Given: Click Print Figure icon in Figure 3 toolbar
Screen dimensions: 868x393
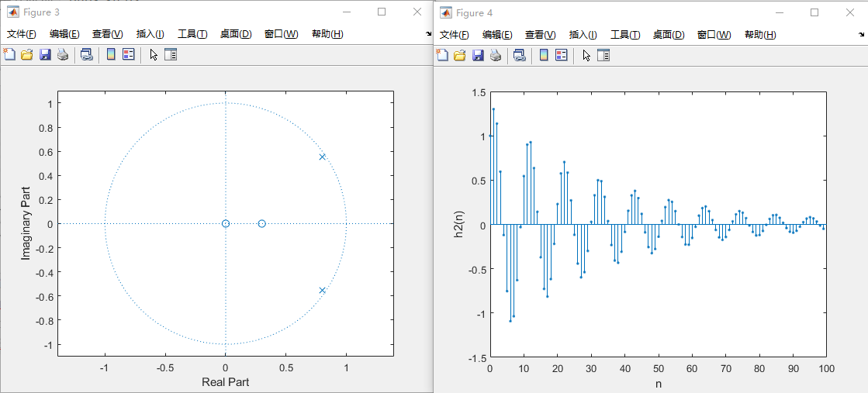Looking at the screenshot, I should tap(63, 54).
